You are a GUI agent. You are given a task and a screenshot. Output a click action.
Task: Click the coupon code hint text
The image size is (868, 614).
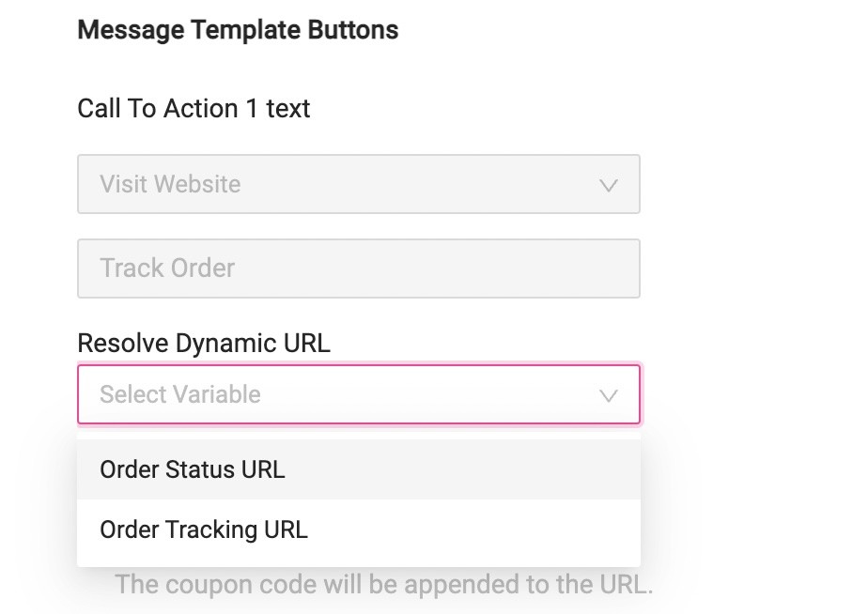tap(385, 584)
